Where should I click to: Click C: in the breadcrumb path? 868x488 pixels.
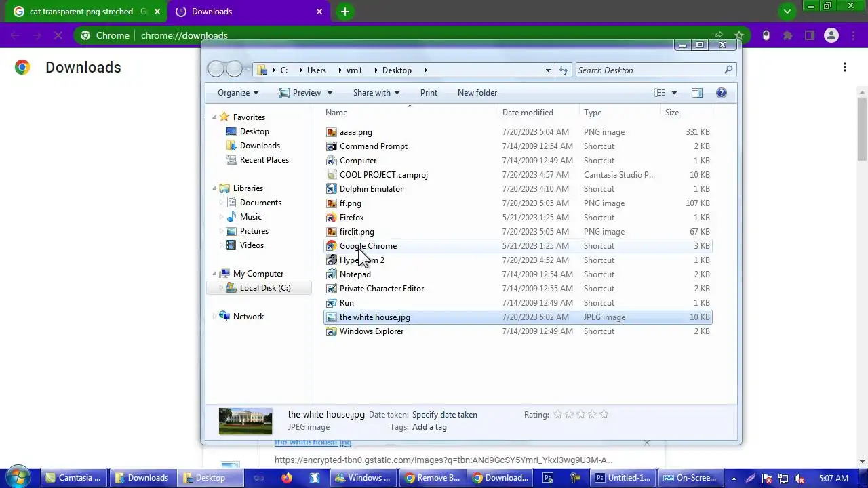(284, 70)
